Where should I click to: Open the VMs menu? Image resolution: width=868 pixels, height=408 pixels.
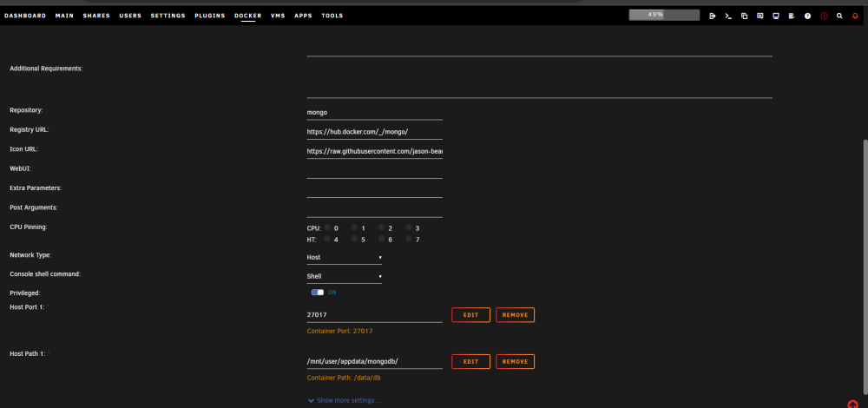pos(278,16)
